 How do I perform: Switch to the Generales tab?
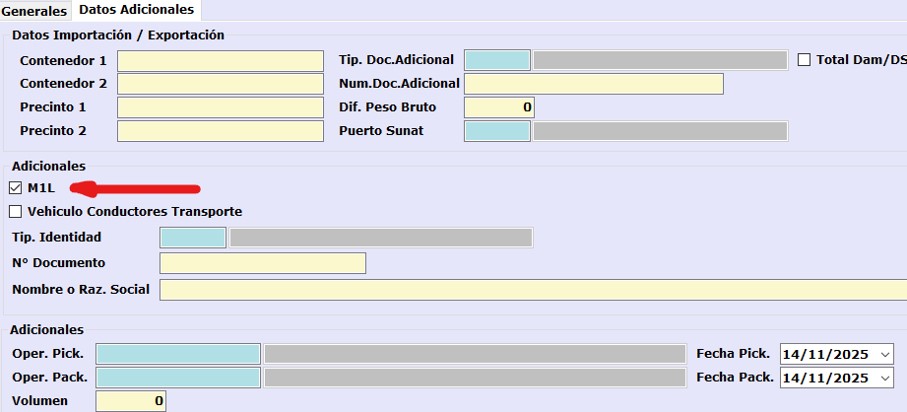click(x=34, y=10)
